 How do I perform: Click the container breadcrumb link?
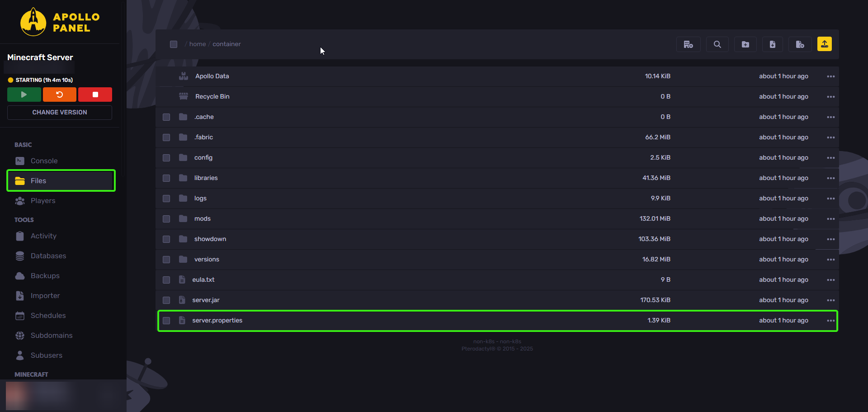pos(226,44)
